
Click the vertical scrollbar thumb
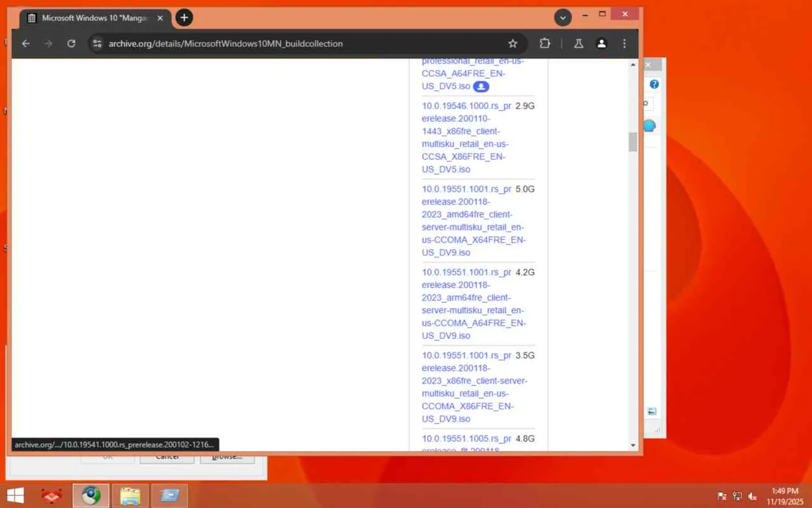click(x=632, y=142)
